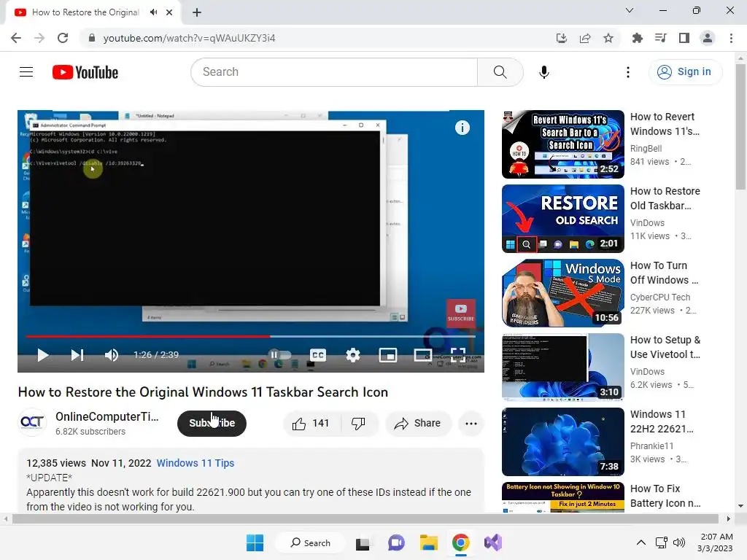This screenshot has width=747, height=560.
Task: Click the address bar URL
Action: coord(189,38)
